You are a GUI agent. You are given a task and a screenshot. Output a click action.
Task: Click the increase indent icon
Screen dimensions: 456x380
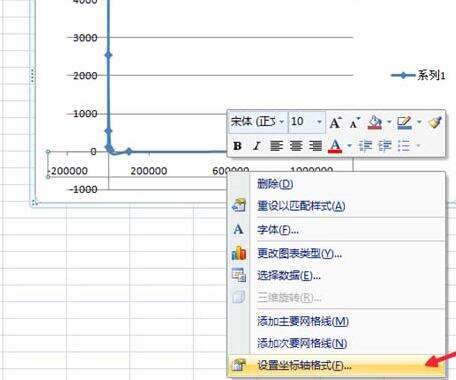click(385, 146)
